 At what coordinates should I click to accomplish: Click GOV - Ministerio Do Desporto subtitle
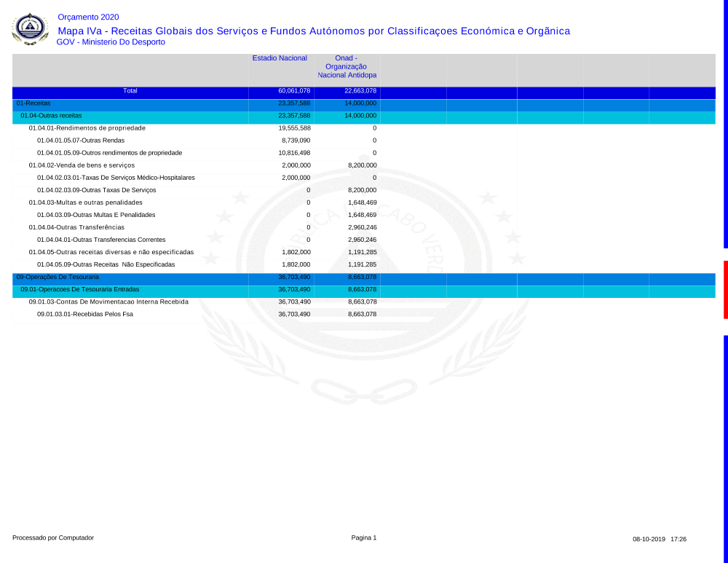(111, 42)
